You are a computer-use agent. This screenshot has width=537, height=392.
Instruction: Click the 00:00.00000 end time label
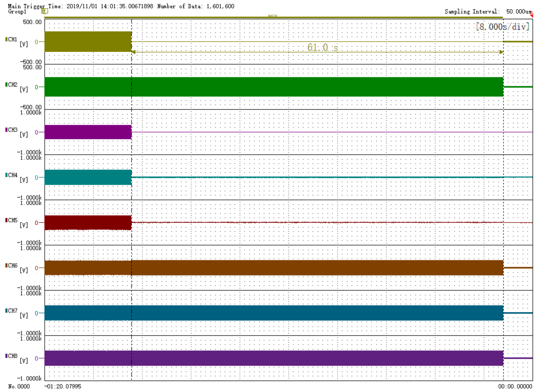[515, 387]
